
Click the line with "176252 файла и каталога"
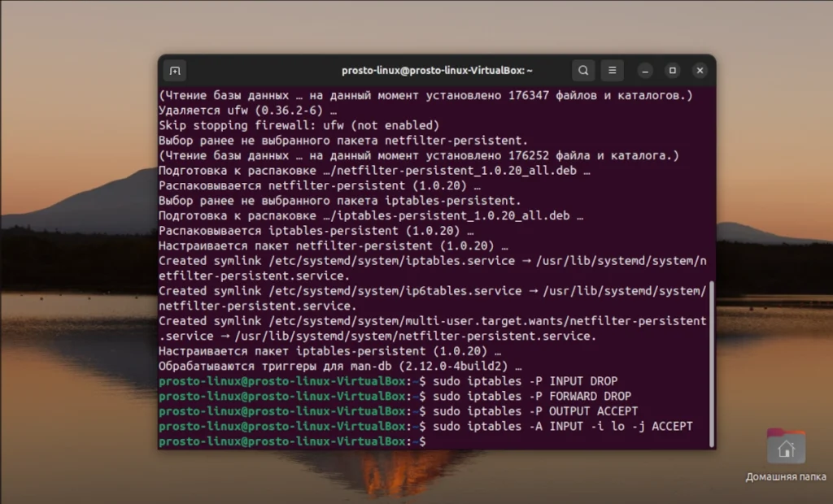click(419, 155)
